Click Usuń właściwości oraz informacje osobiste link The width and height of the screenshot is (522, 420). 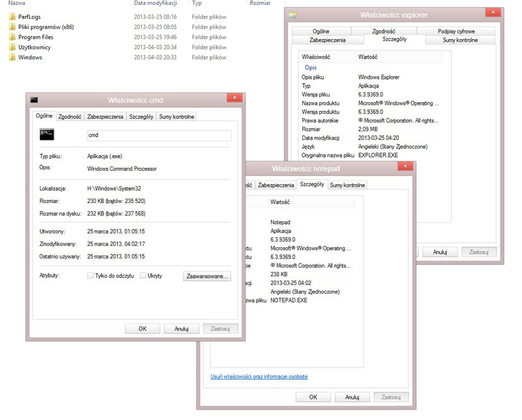pos(259,376)
